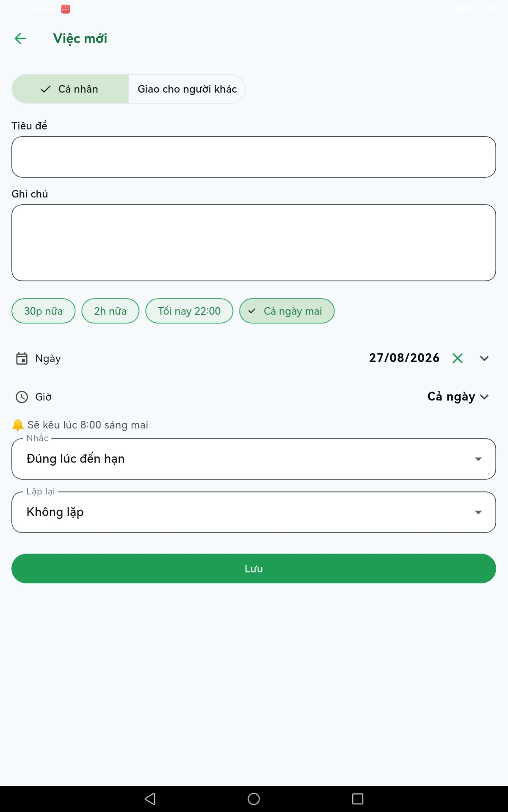508x812 pixels.
Task: Open the Lặp lại repeat dropdown
Action: pyautogui.click(x=254, y=512)
